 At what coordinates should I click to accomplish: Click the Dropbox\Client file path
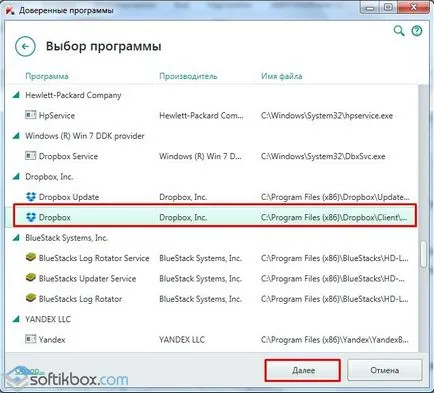pyautogui.click(x=334, y=218)
